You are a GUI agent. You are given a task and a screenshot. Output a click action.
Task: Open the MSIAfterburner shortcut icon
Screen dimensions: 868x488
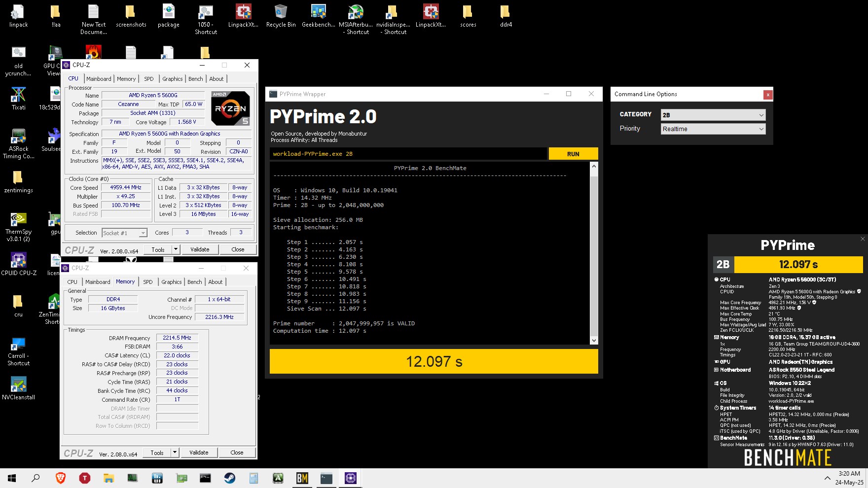(356, 19)
